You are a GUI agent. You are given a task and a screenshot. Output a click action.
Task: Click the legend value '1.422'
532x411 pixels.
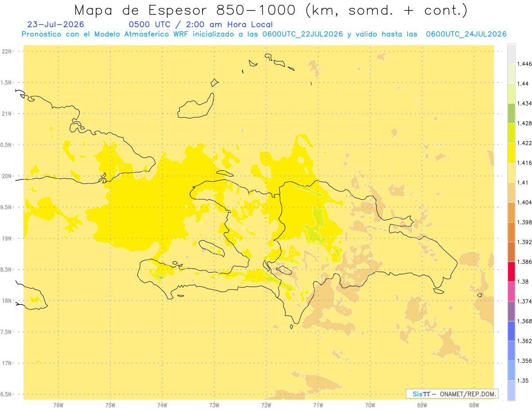tap(524, 143)
